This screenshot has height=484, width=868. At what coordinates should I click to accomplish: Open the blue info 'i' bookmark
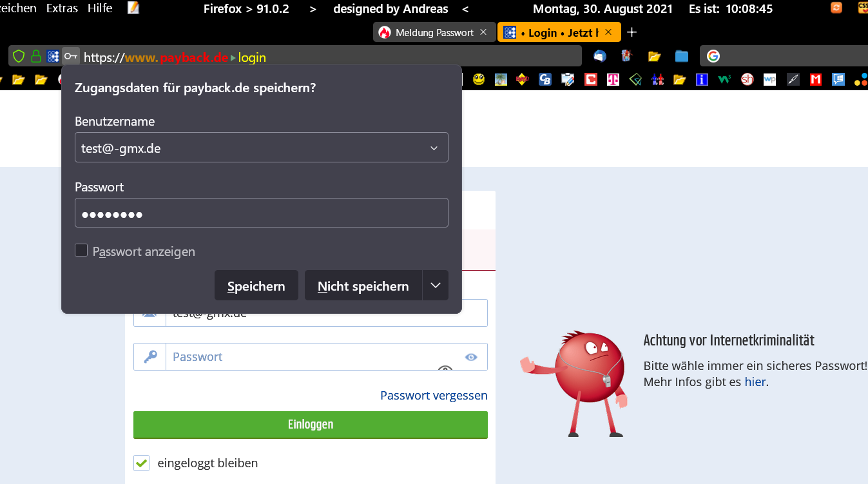pos(702,80)
